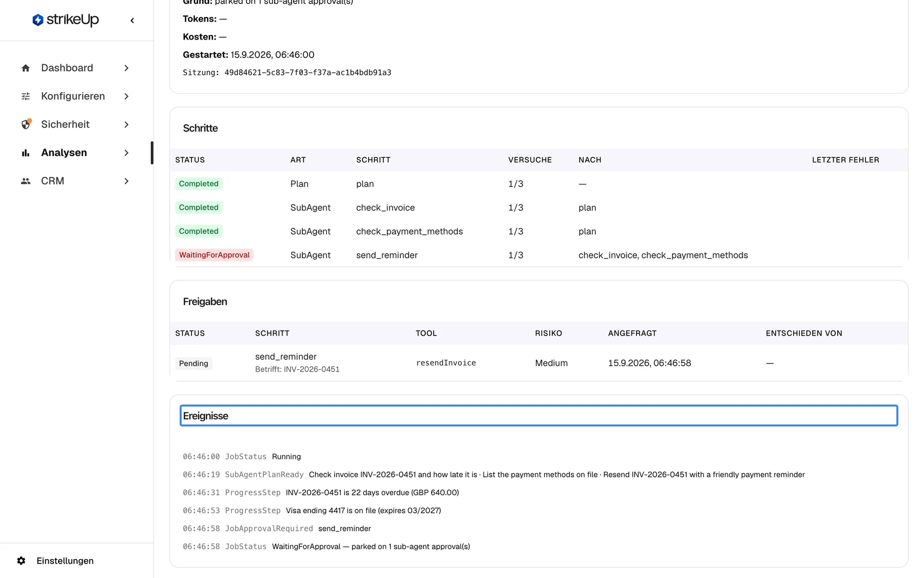Click the Gestartet timestamp line
Viewport: 924px width, 578px height.
click(x=248, y=55)
